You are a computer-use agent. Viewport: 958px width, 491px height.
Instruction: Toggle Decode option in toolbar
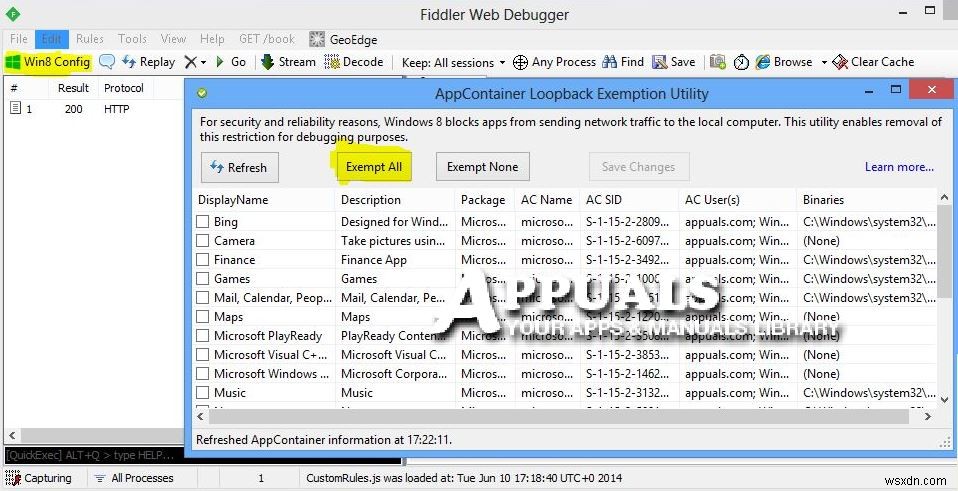point(354,62)
